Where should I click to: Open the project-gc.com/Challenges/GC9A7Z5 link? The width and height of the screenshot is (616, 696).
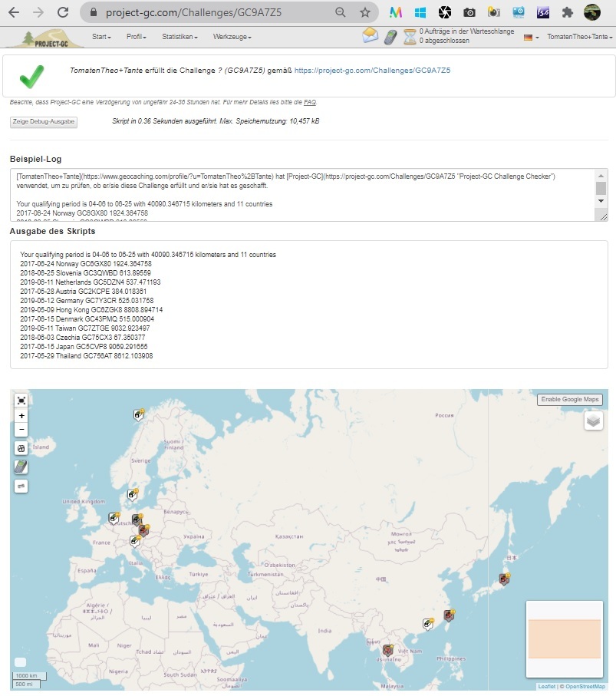(x=372, y=70)
